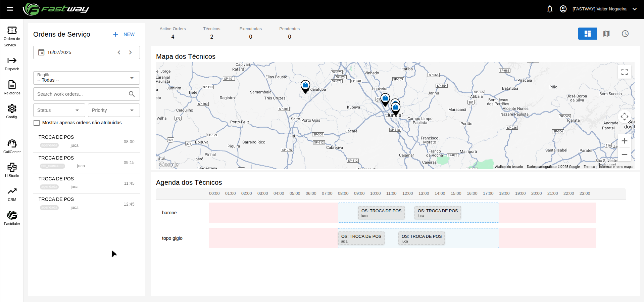Switch to the map view icon
The image size is (644, 302).
[x=606, y=34]
